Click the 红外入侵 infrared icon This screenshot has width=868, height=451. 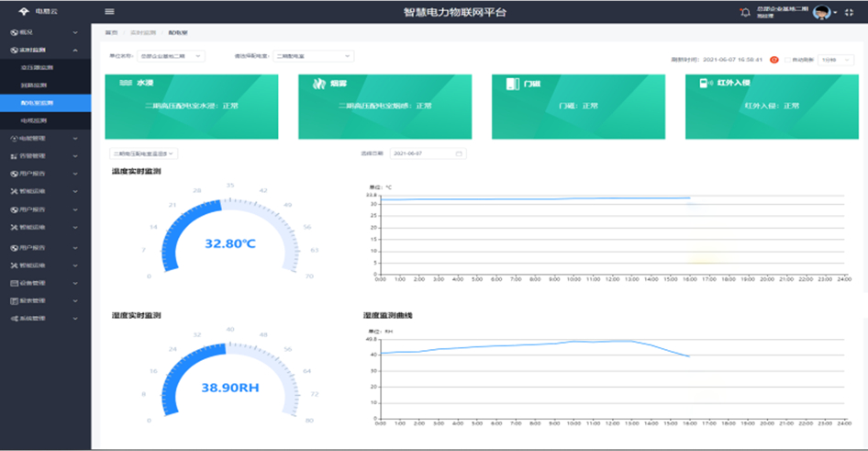[x=705, y=85]
